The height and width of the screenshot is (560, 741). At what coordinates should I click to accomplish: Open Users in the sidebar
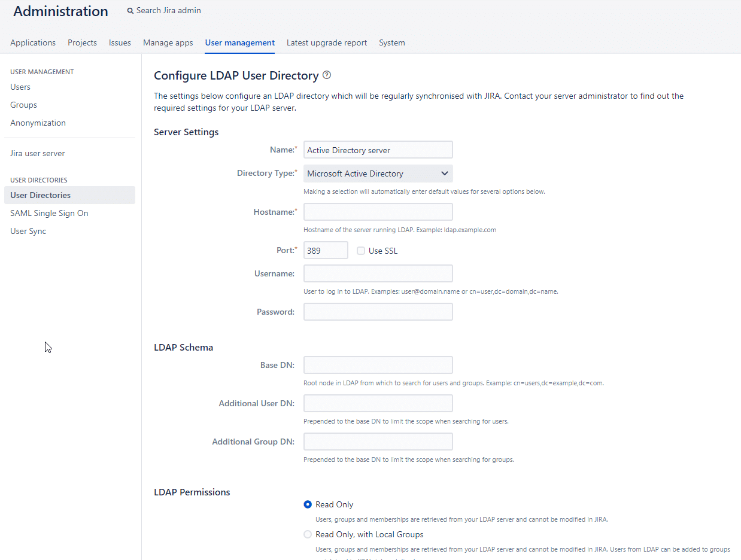coord(20,87)
